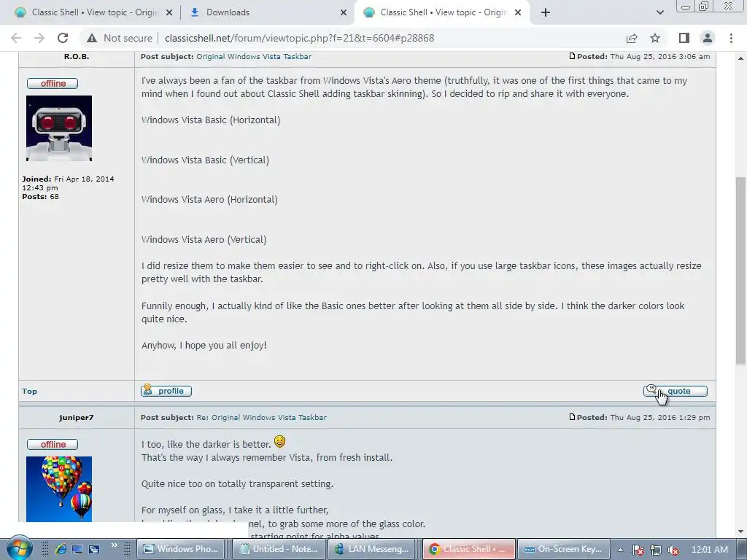
Task: Open the Windows Start orb
Action: tap(18, 548)
